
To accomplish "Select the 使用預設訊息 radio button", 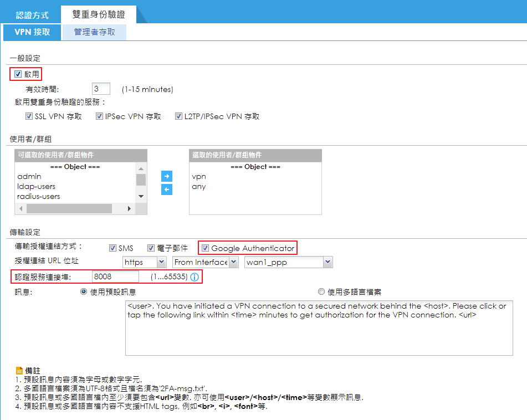I will coord(84,291).
